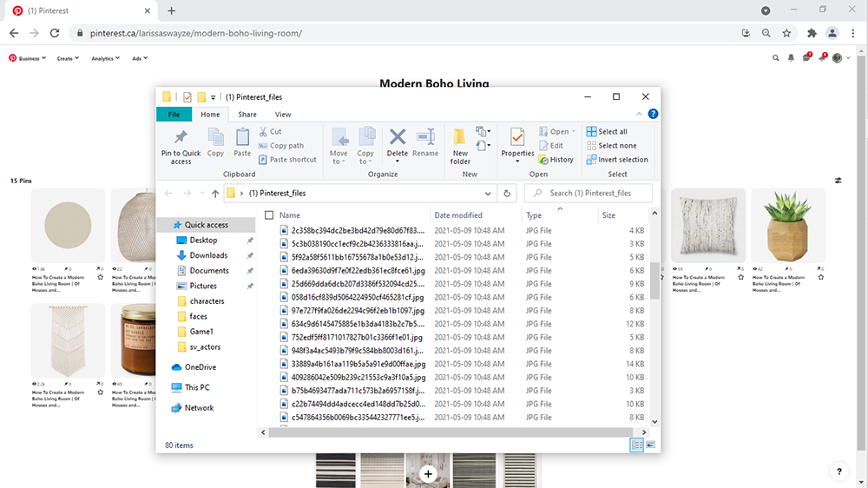Screen dimensions: 868x488
Task: Open the Pinterest Analytics dropdown
Action: coord(105,58)
